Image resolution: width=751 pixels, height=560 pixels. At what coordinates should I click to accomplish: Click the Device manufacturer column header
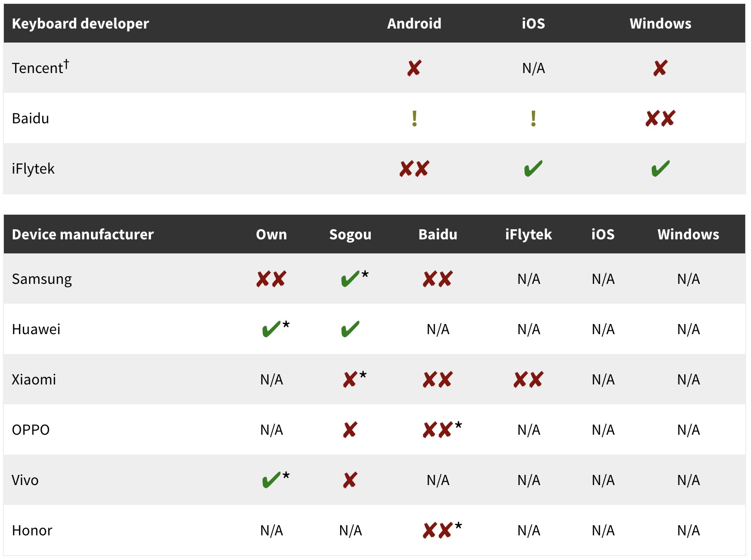[83, 234]
